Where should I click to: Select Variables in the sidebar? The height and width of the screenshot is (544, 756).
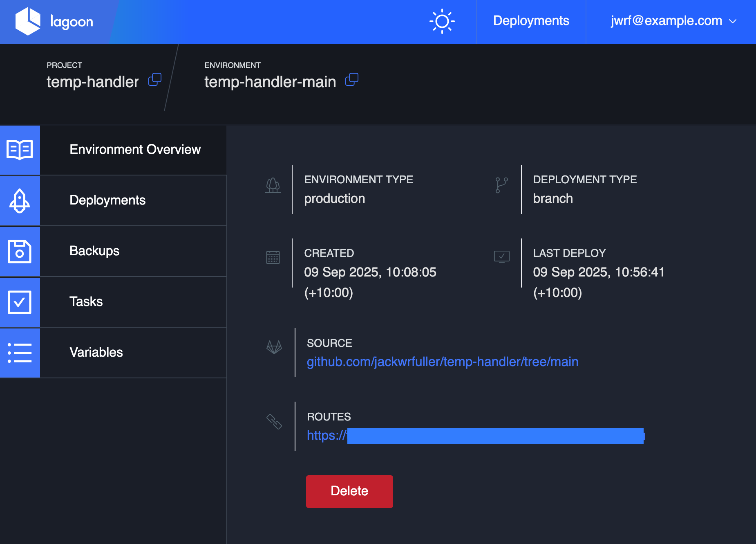pyautogui.click(x=96, y=353)
